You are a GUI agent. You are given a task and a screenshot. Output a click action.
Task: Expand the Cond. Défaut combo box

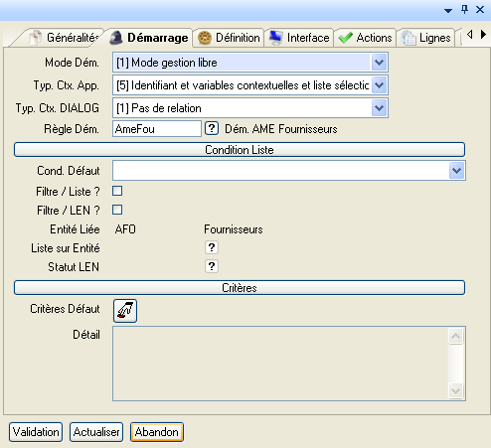tap(457, 171)
